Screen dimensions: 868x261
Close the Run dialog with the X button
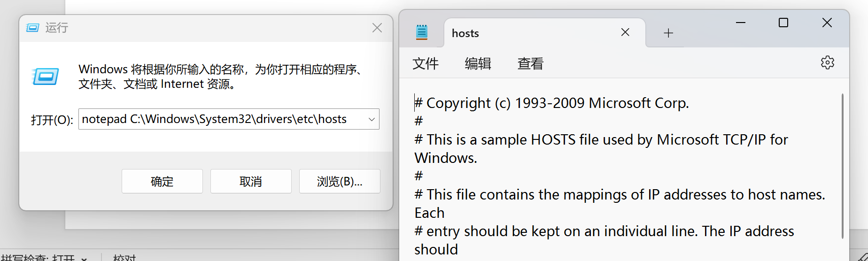pyautogui.click(x=377, y=28)
